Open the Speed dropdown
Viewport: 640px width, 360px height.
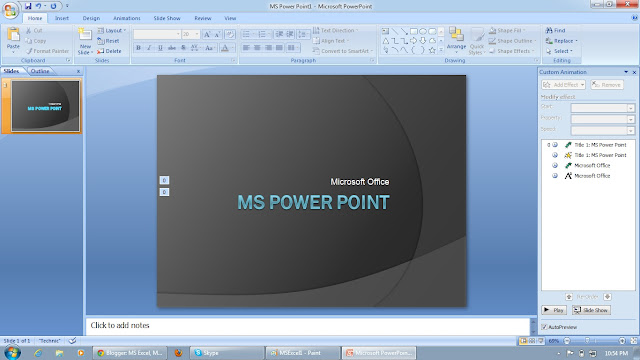tap(631, 131)
